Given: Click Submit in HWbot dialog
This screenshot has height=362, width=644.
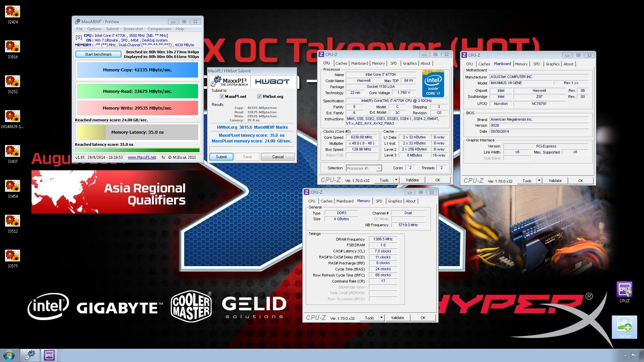Looking at the screenshot, I should (x=221, y=157).
